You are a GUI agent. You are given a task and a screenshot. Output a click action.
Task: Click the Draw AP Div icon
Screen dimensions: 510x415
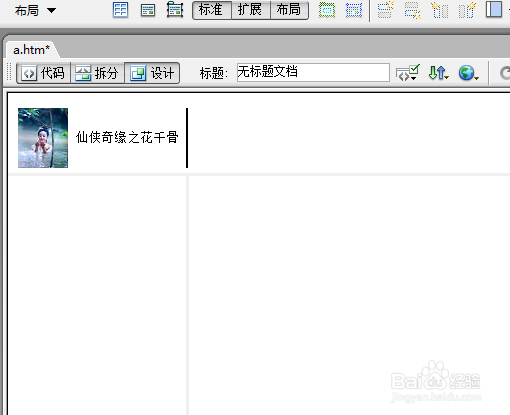(x=175, y=10)
